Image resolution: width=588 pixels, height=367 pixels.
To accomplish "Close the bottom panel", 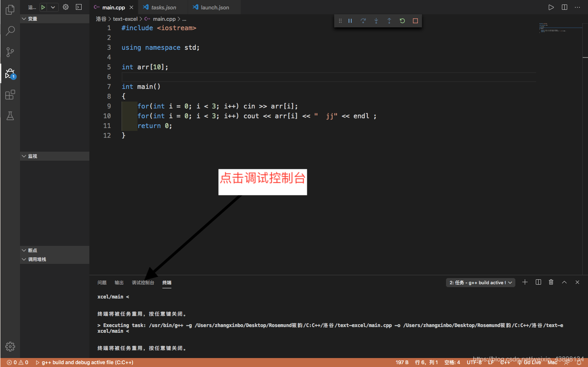I will pyautogui.click(x=577, y=282).
